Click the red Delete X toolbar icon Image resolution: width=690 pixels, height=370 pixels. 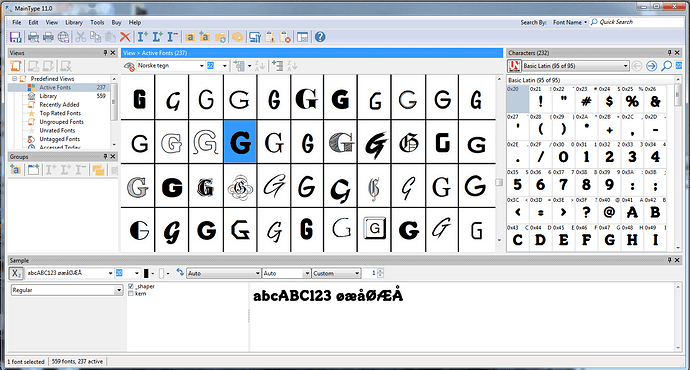pos(125,37)
